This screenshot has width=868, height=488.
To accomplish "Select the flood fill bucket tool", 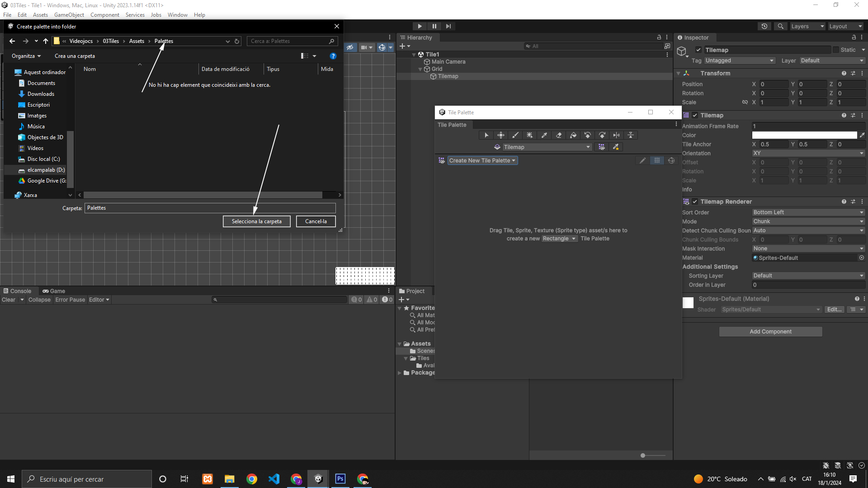I will (x=573, y=135).
